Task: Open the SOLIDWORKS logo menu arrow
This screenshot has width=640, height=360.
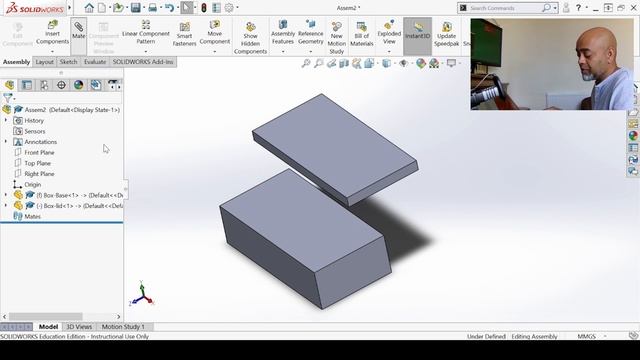Action: coord(70,8)
